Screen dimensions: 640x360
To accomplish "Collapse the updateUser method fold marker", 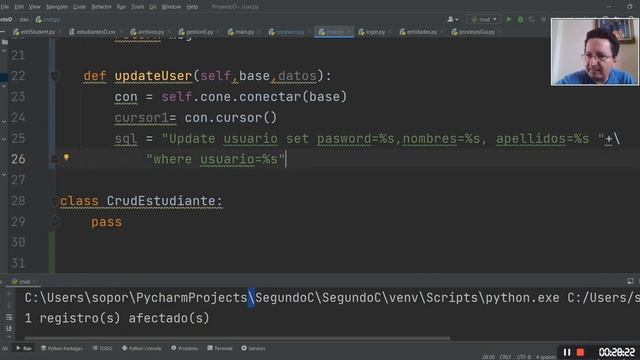I will click(x=55, y=76).
